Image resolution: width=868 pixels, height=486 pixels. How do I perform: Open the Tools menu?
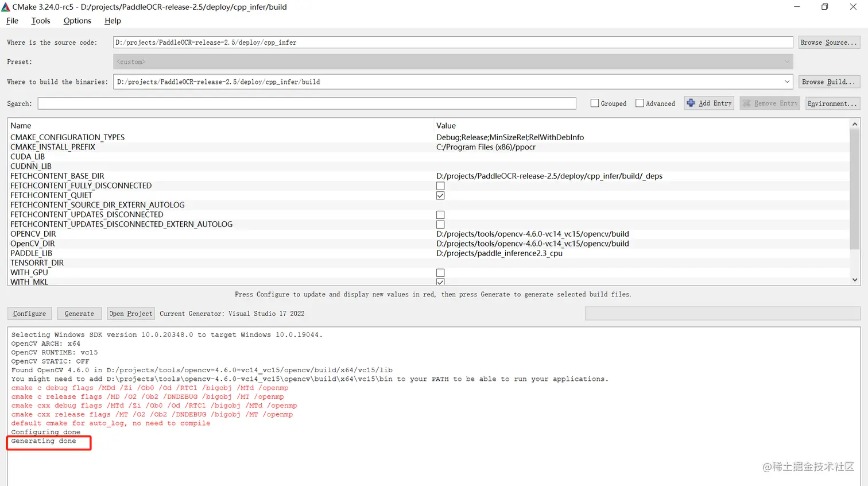pyautogui.click(x=41, y=21)
